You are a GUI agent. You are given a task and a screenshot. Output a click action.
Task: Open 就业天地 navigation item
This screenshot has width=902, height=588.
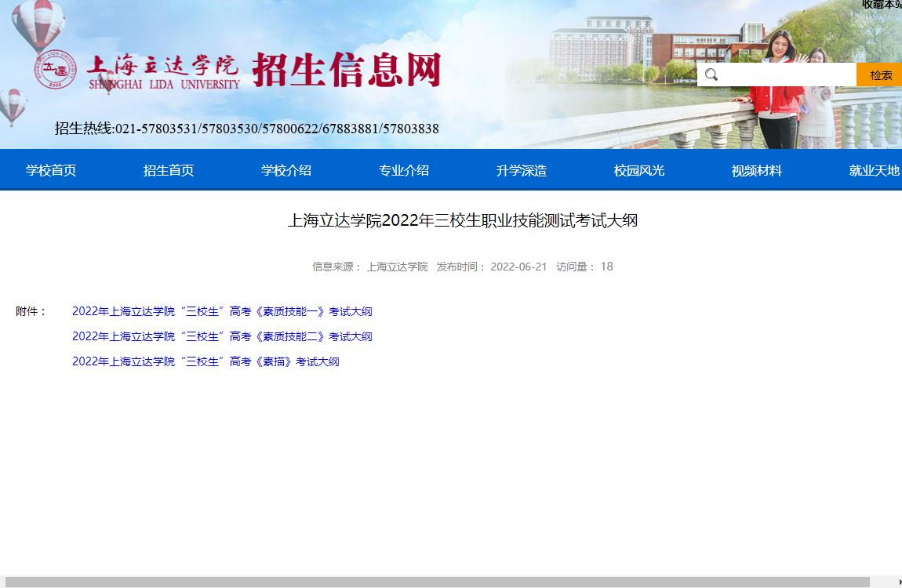tap(875, 170)
